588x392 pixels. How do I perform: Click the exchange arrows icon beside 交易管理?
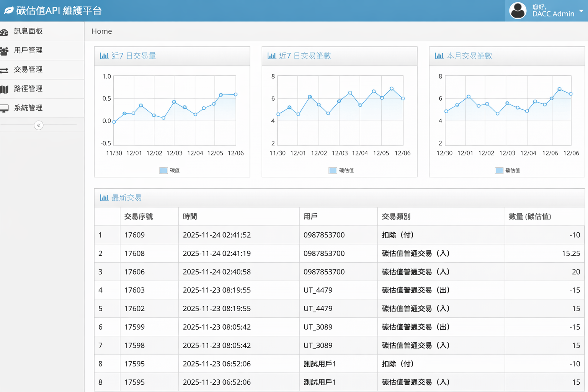(4, 70)
